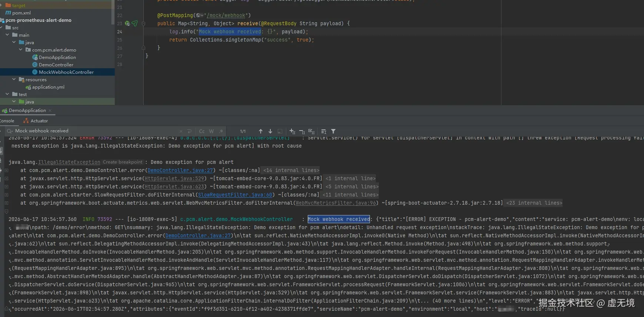644x317 pixels.
Task: Click 'singletonMap' in return statement
Action: pyautogui.click(x=243, y=40)
